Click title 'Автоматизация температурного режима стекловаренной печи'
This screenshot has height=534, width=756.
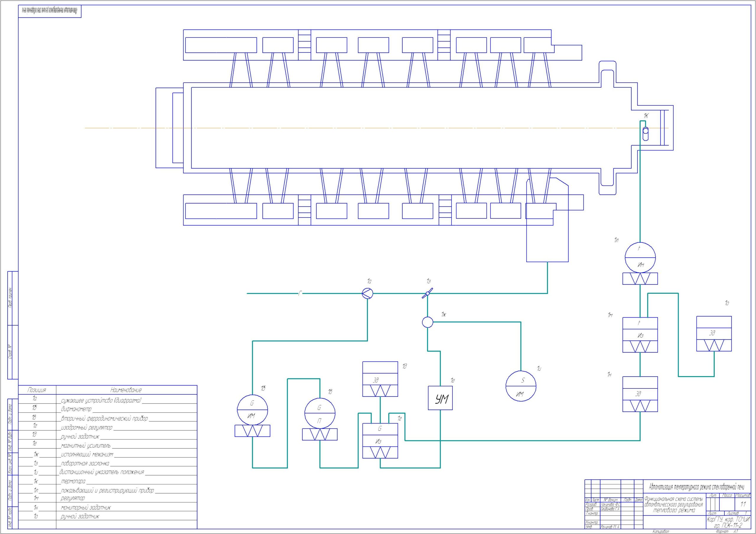[x=696, y=487]
